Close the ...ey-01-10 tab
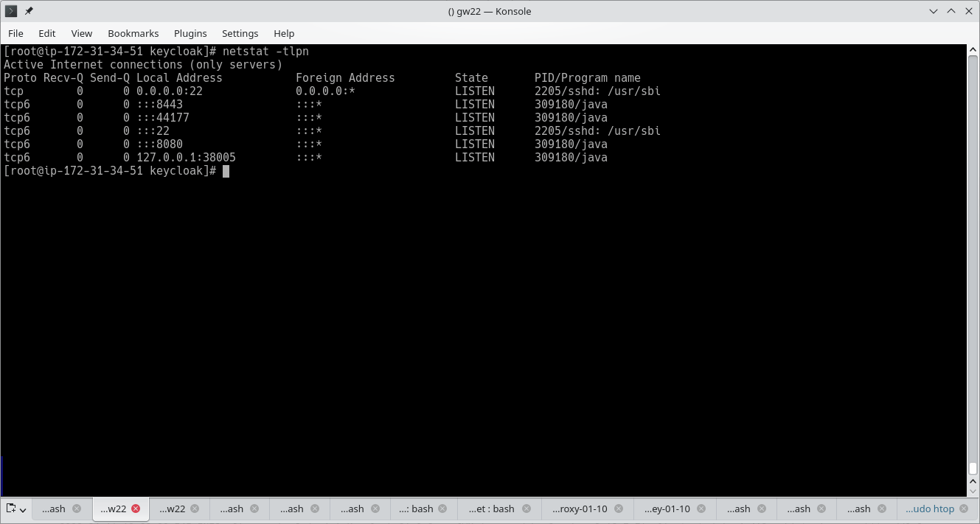Viewport: 980px width, 524px height. point(701,509)
